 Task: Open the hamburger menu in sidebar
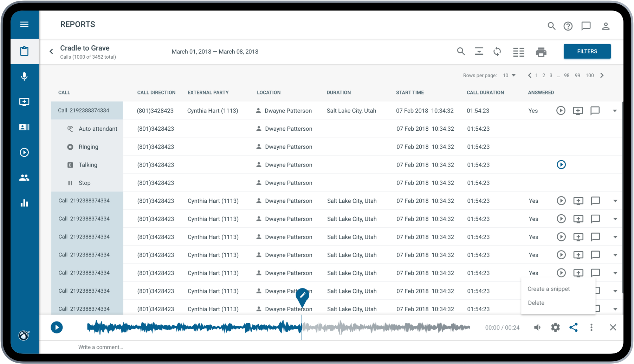24,24
